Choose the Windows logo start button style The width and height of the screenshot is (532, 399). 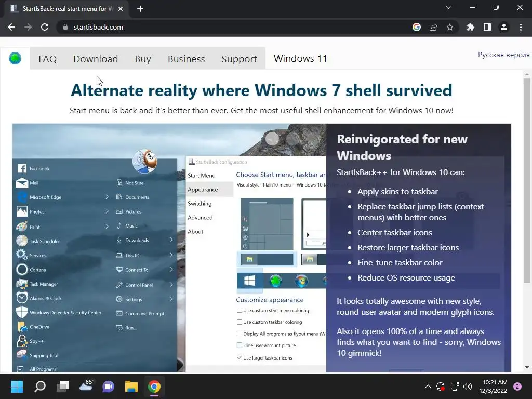pos(250,281)
